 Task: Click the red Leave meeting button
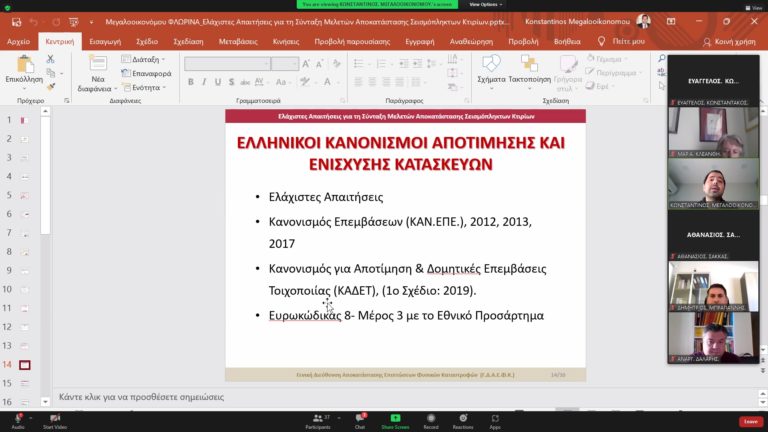751,421
